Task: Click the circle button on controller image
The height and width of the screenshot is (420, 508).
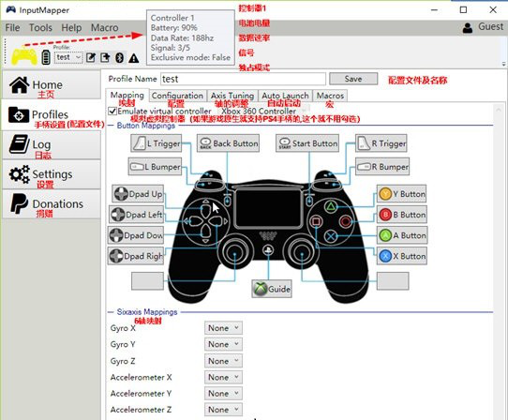Action: click(x=346, y=221)
